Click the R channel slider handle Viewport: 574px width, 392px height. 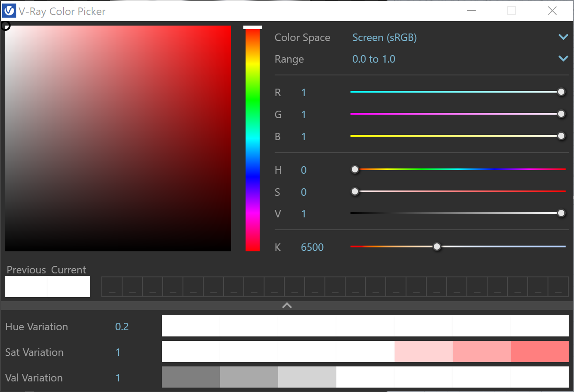pyautogui.click(x=561, y=92)
